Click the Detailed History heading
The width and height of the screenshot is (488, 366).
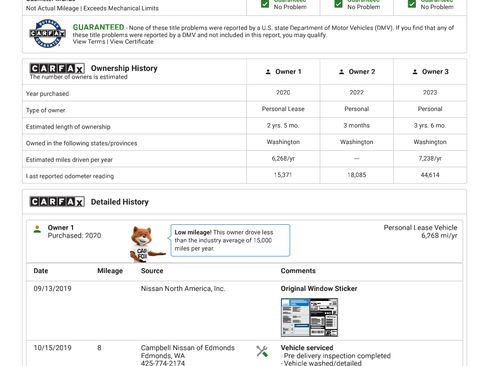[120, 202]
